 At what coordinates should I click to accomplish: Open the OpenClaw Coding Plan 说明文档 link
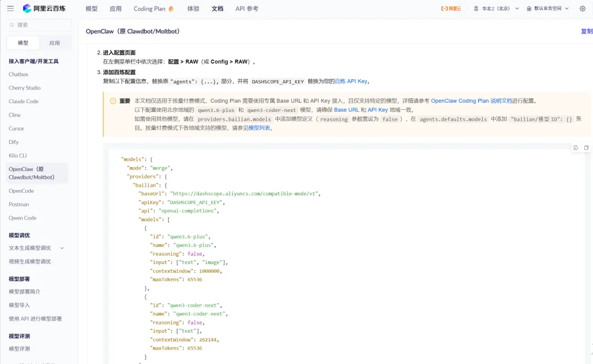coord(471,101)
